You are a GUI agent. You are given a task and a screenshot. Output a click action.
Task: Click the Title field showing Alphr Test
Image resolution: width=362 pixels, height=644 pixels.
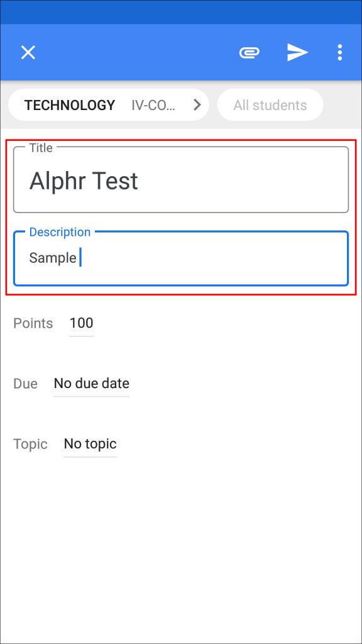coord(180,181)
